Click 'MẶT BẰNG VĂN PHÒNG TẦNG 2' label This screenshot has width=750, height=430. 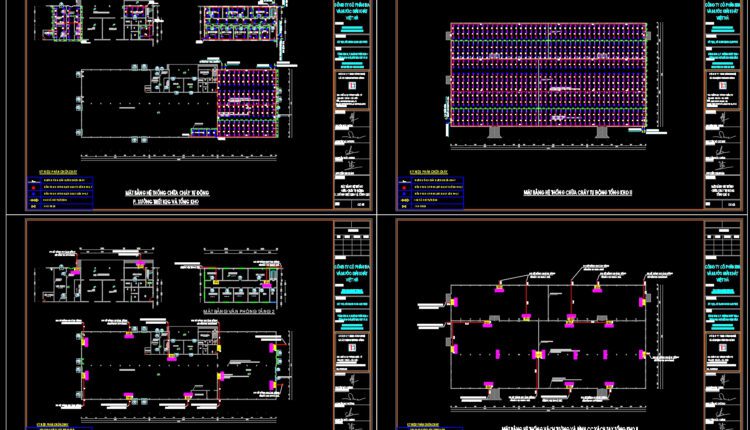239,311
